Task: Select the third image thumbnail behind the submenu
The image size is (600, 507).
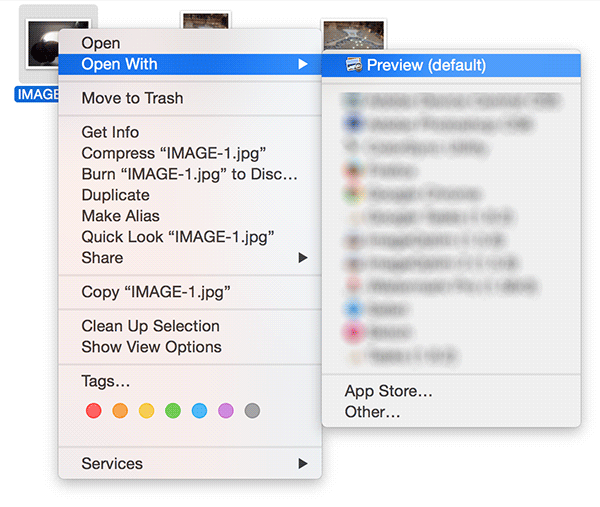Action: (354, 34)
